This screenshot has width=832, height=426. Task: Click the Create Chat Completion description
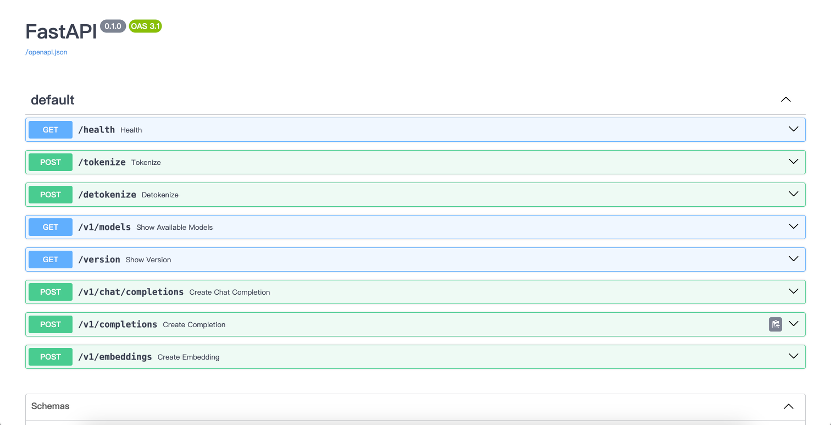click(230, 292)
